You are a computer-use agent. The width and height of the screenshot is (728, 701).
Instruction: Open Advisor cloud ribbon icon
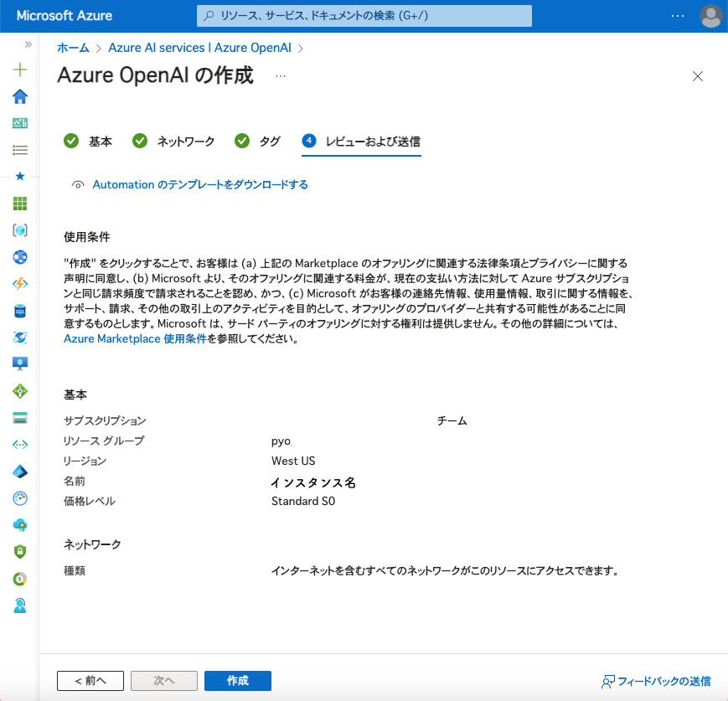click(x=20, y=525)
